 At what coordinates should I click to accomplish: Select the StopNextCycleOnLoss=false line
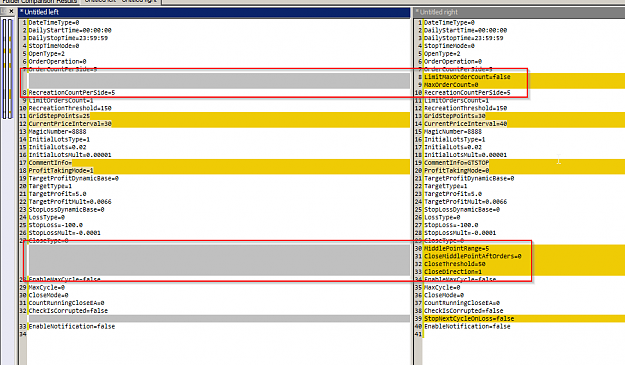tap(469, 319)
